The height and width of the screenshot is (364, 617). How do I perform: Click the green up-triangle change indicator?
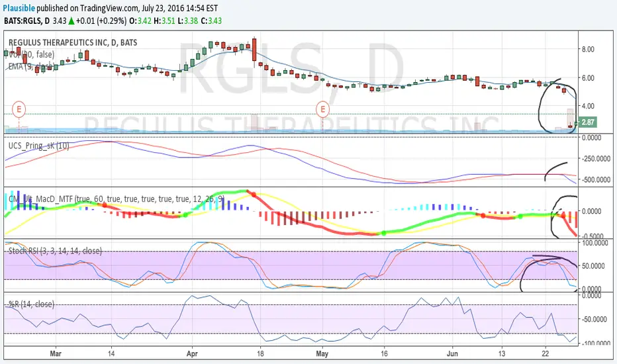[71, 21]
